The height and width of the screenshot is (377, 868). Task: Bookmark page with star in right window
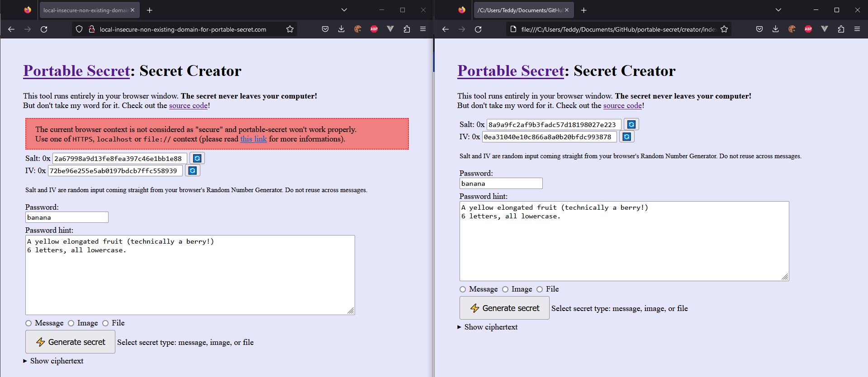(724, 29)
